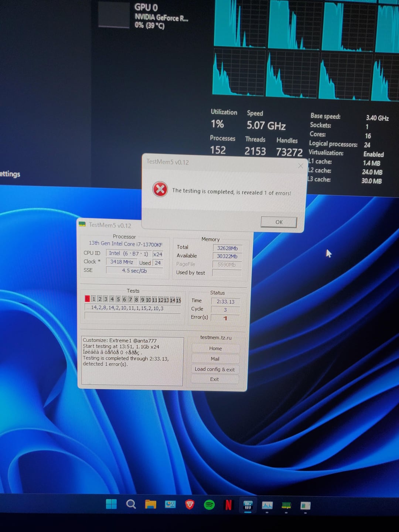
Task: Select test box 12
Action: pyautogui.click(x=160, y=300)
